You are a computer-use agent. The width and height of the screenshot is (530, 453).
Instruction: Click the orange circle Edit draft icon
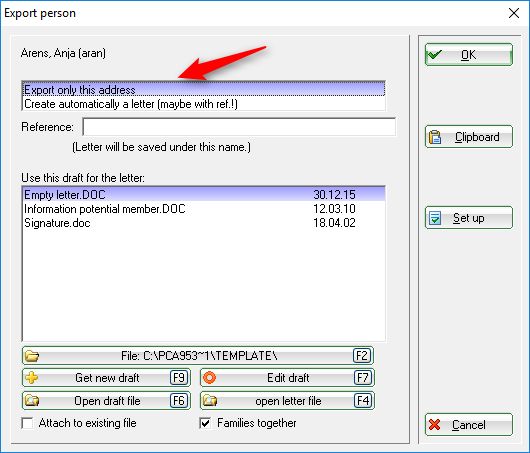click(x=210, y=378)
